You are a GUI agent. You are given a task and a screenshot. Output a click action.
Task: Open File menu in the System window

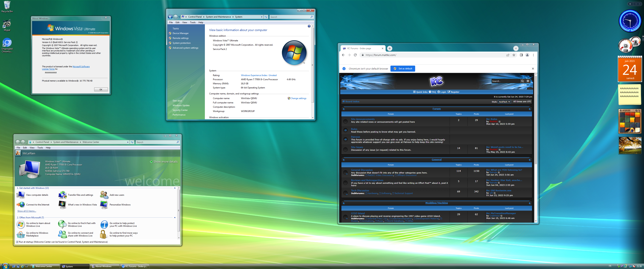(x=171, y=22)
